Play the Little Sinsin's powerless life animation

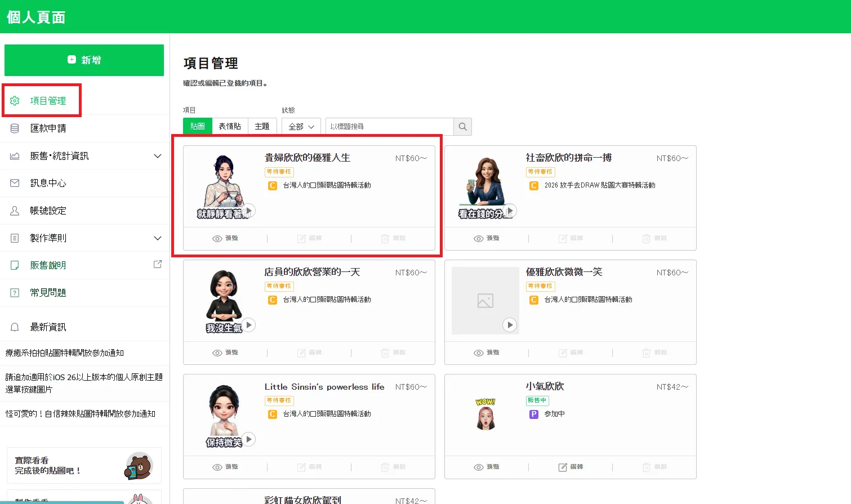[x=248, y=439]
